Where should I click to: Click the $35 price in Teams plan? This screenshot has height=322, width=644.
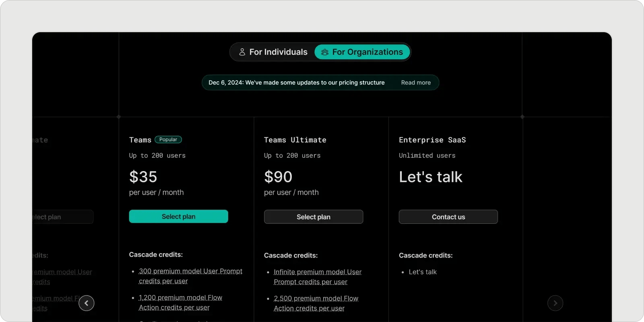pyautogui.click(x=143, y=177)
